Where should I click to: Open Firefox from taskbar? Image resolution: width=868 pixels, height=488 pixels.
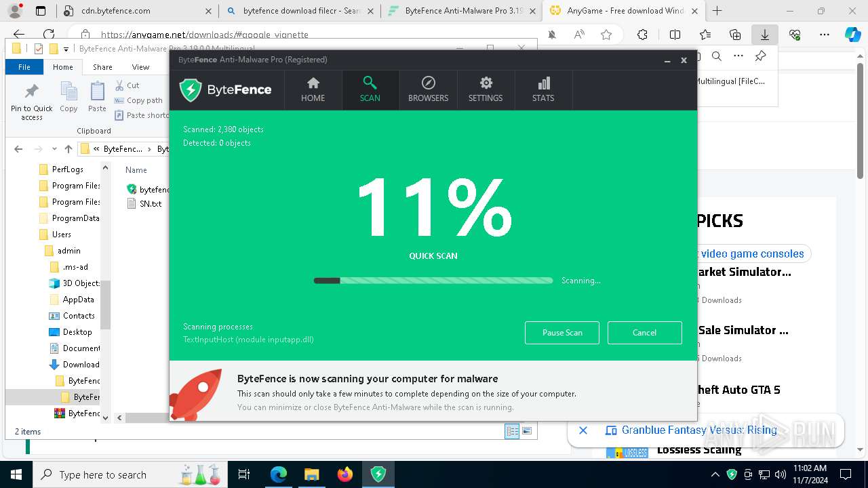pos(345,474)
